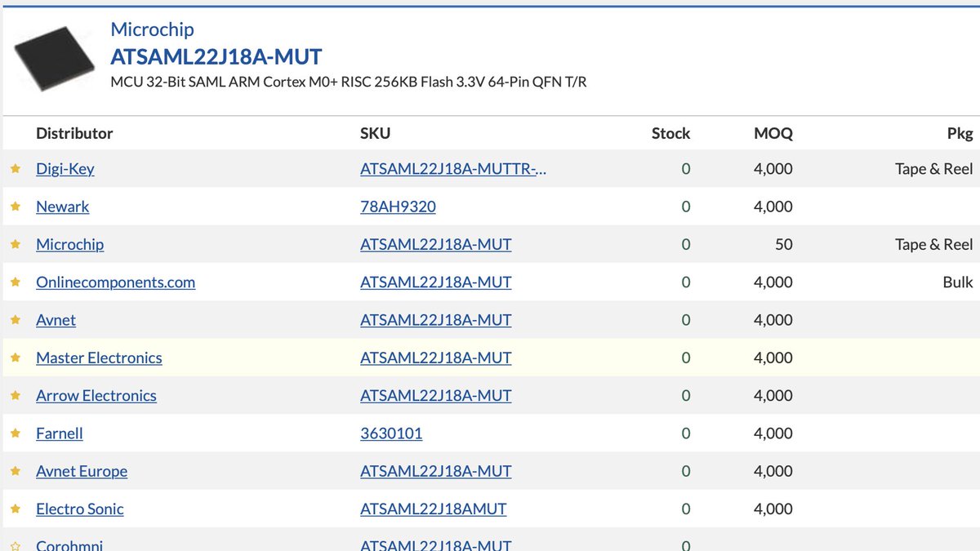Click the Bulk packaging cell for Onlinecomponents.com
Image resolution: width=980 pixels, height=551 pixels.
pos(958,282)
